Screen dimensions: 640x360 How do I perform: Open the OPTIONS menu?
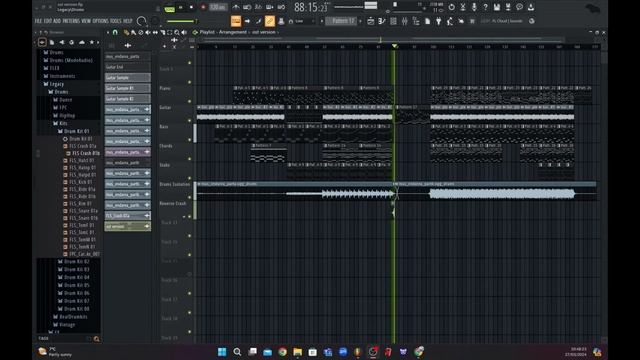coord(100,21)
